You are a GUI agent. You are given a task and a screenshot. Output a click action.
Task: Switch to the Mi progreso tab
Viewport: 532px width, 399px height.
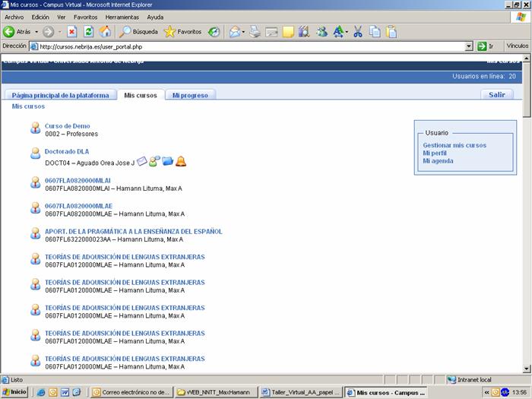[x=190, y=95]
